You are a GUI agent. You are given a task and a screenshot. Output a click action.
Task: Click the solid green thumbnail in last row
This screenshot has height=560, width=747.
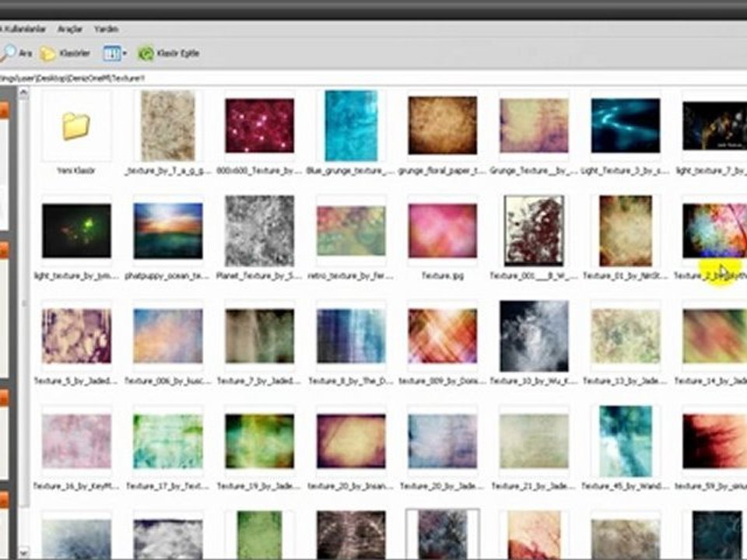click(259, 535)
